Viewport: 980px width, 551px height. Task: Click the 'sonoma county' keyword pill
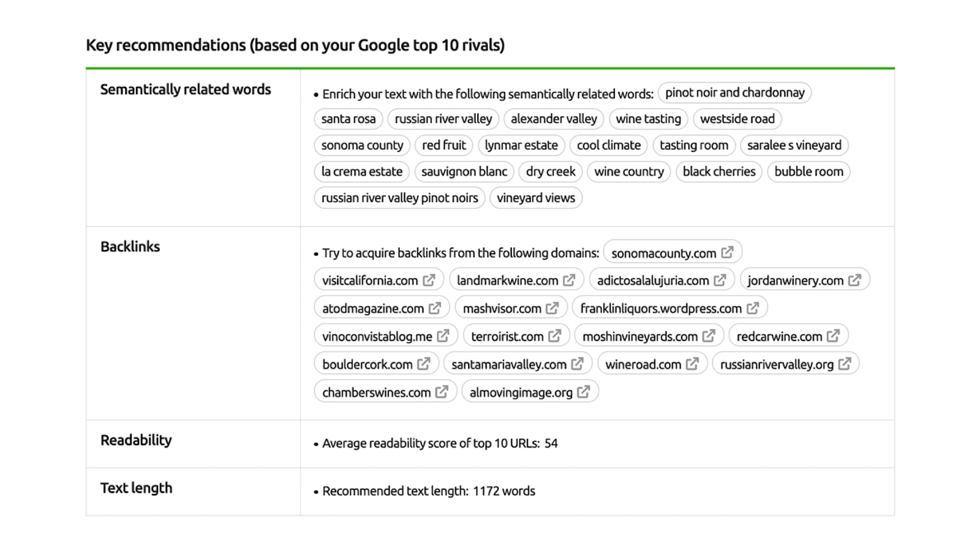tap(361, 145)
